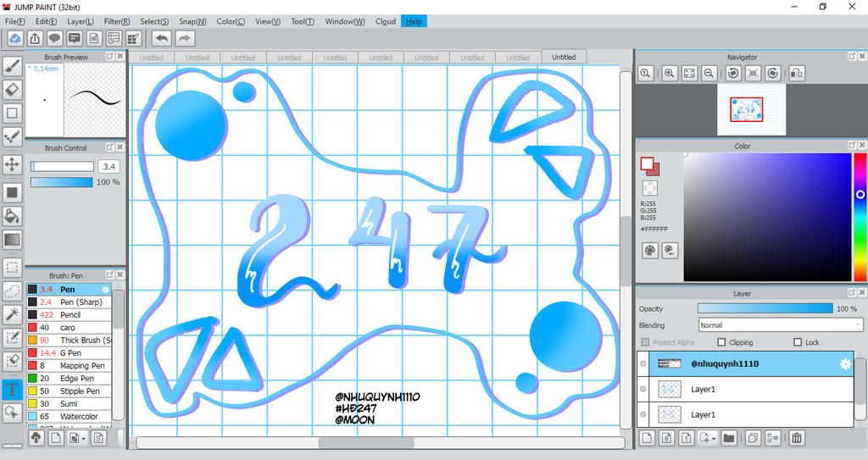The height and width of the screenshot is (460, 868).
Task: Click the layer Opacity slider
Action: click(x=765, y=308)
